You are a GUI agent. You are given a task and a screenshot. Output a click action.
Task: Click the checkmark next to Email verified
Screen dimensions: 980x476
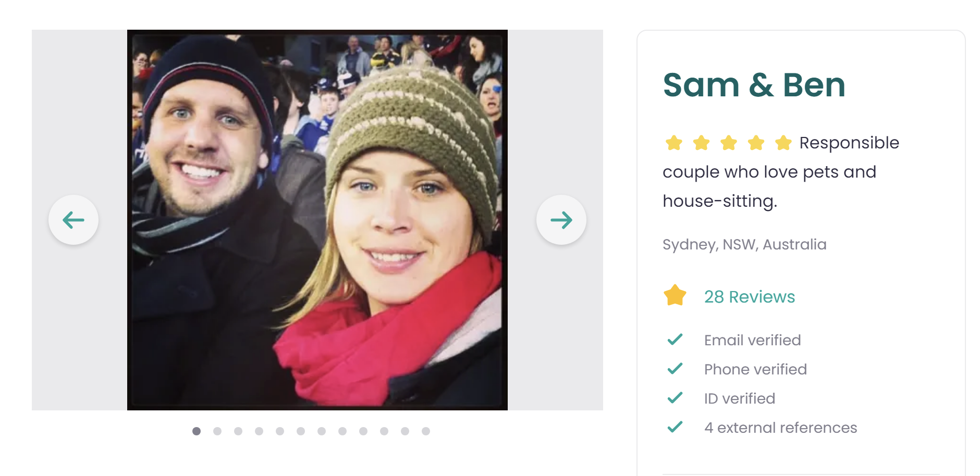pos(675,340)
